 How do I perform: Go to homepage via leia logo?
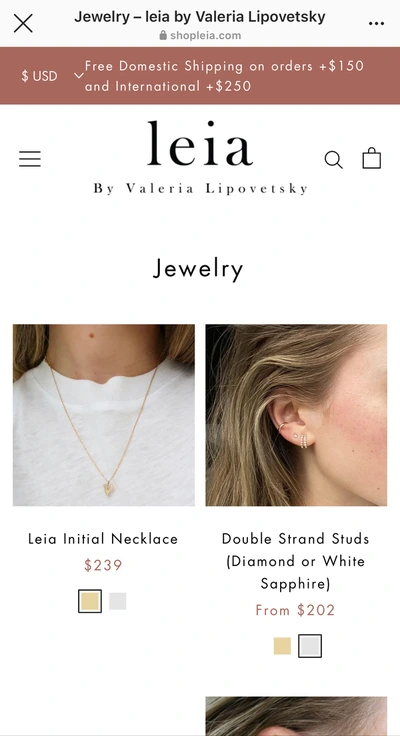click(x=200, y=157)
